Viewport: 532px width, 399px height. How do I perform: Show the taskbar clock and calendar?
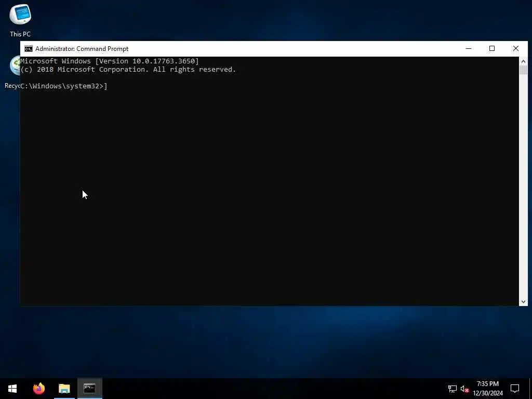[x=487, y=389]
